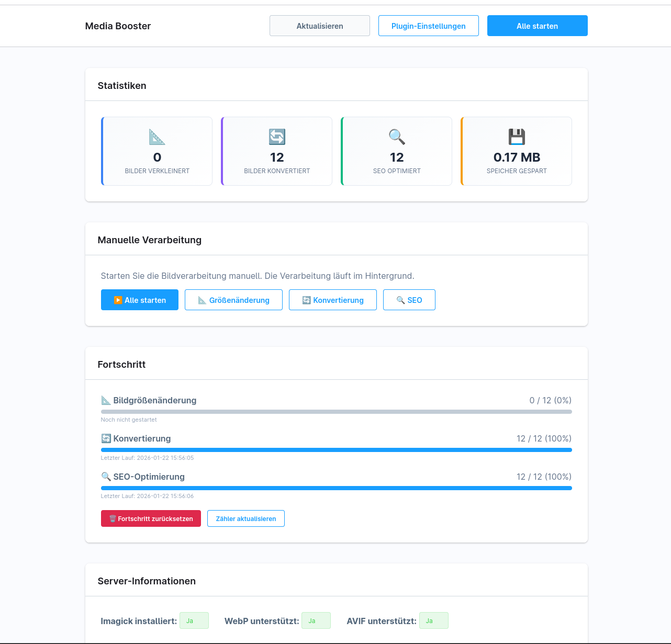Click the Ja badge for WebP unterstützt
The width and height of the screenshot is (671, 644).
click(316, 620)
